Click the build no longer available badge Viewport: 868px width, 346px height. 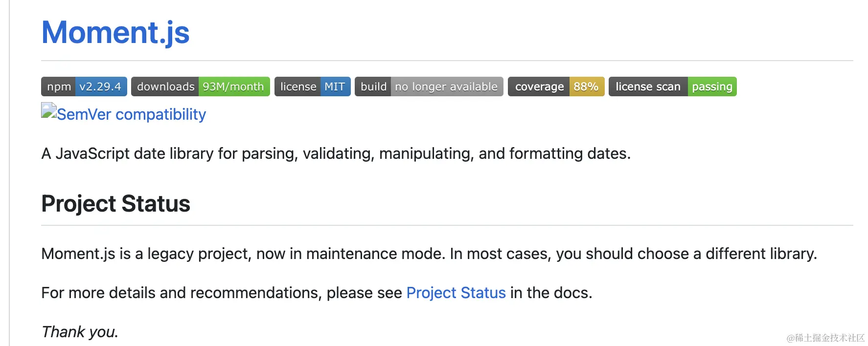(429, 86)
